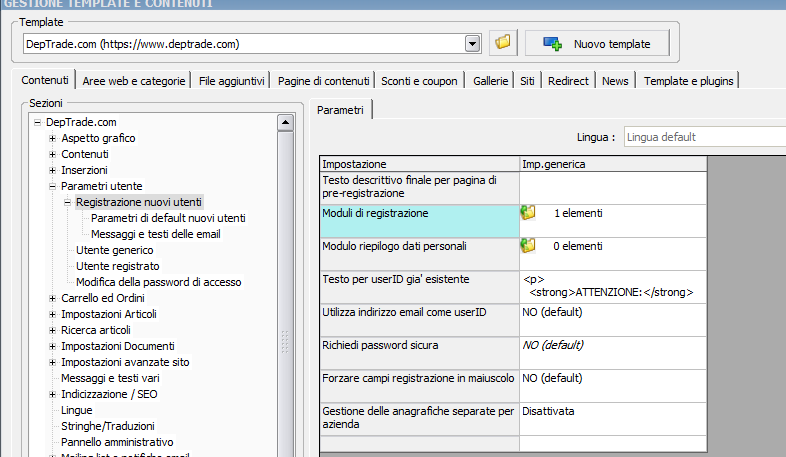This screenshot has height=457, width=786.
Task: Open Pagine di contenuti tab
Action: 323,81
